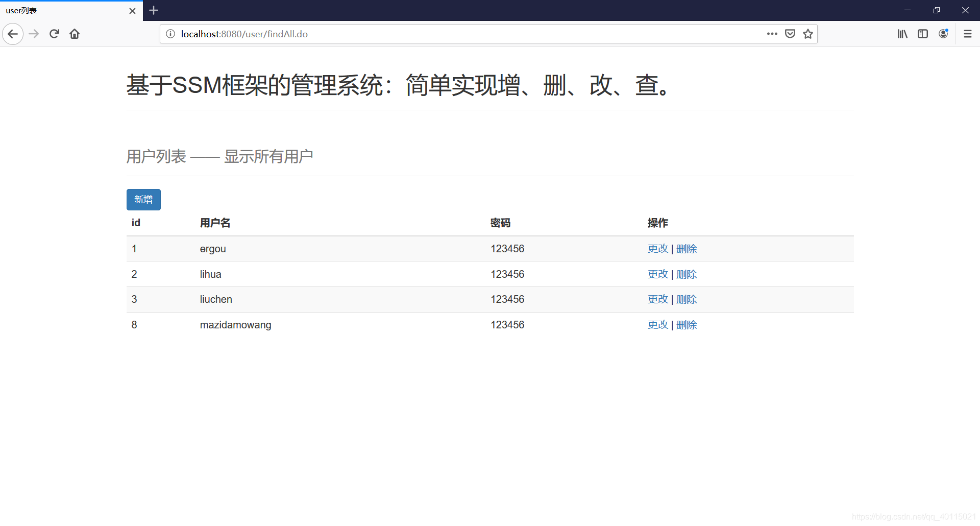This screenshot has width=980, height=526.
Task: Click the 用户名 column header
Action: click(x=215, y=223)
